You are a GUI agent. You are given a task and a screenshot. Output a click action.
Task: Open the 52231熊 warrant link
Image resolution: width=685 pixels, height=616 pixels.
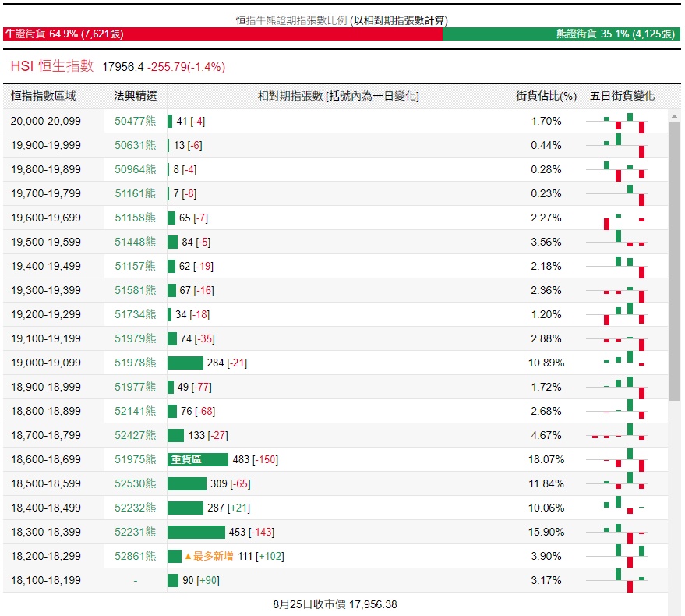(x=135, y=532)
